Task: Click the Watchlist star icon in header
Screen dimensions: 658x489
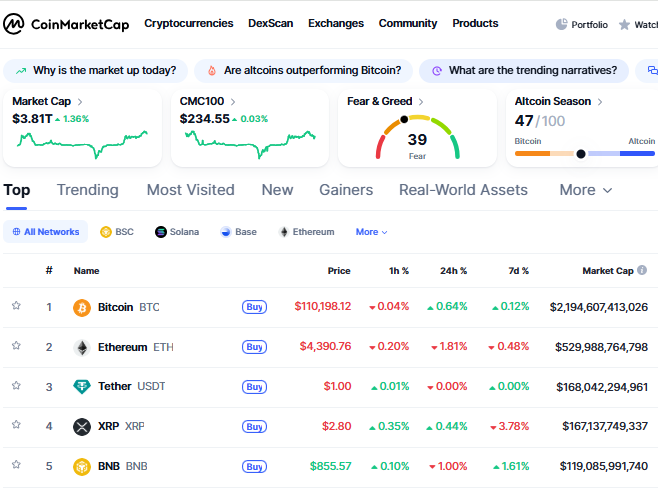Action: pos(624,25)
